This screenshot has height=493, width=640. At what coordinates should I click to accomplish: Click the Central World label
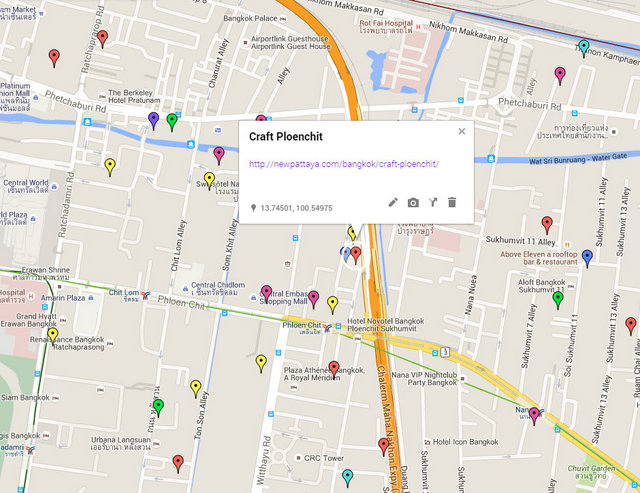pyautogui.click(x=26, y=186)
